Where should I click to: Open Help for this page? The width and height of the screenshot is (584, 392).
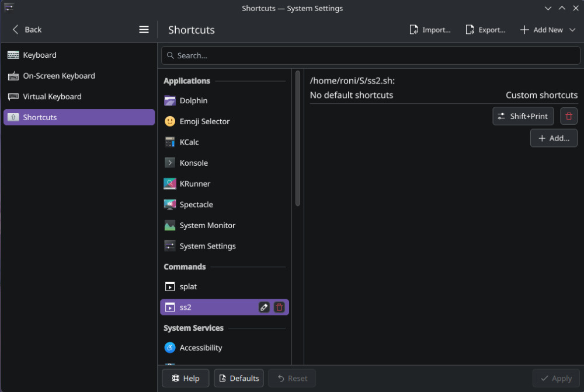(186, 378)
